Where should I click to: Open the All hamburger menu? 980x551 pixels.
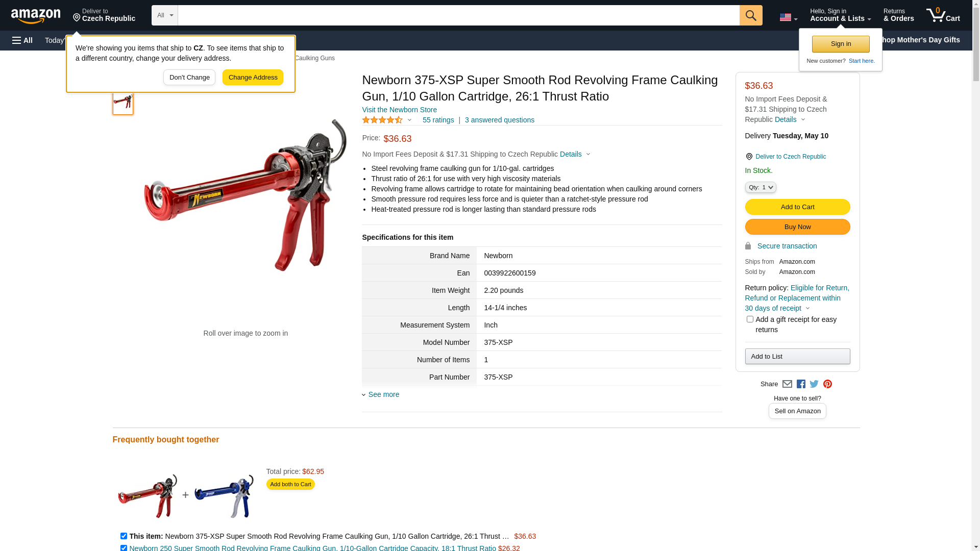coord(22,40)
